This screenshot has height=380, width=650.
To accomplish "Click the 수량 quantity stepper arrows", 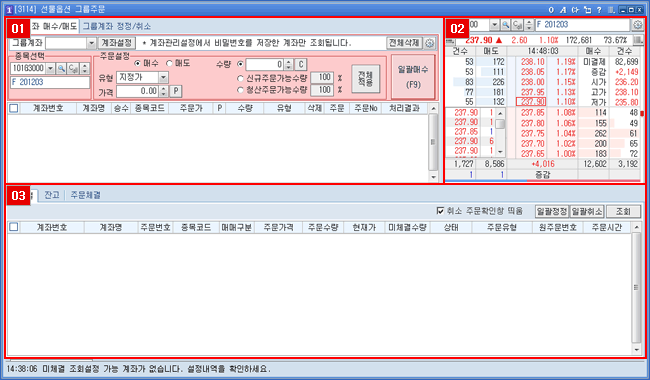I will (289, 64).
